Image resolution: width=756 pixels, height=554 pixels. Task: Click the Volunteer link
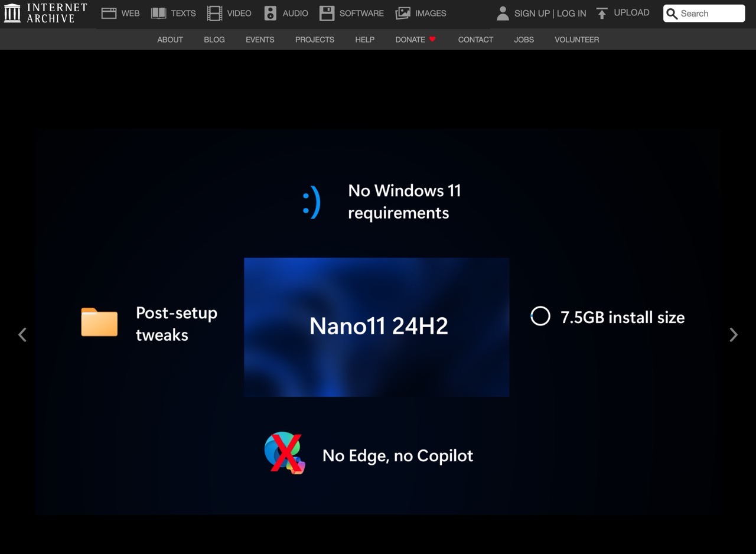point(576,40)
